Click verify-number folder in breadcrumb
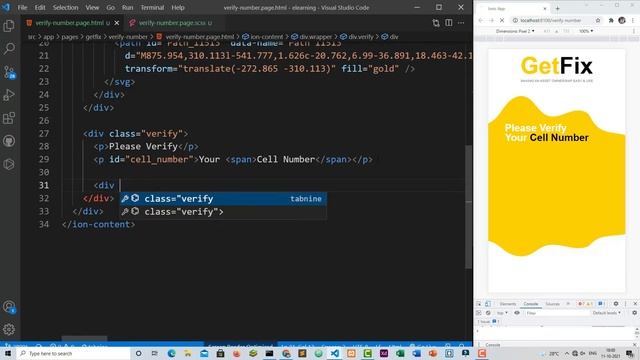 (x=128, y=37)
